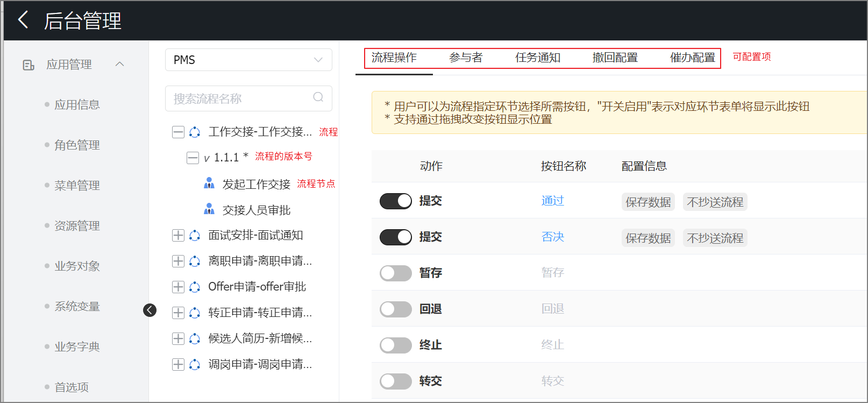Click the 搜索流程名称 search input field
Viewport: 868px width, 403px height.
(239, 98)
